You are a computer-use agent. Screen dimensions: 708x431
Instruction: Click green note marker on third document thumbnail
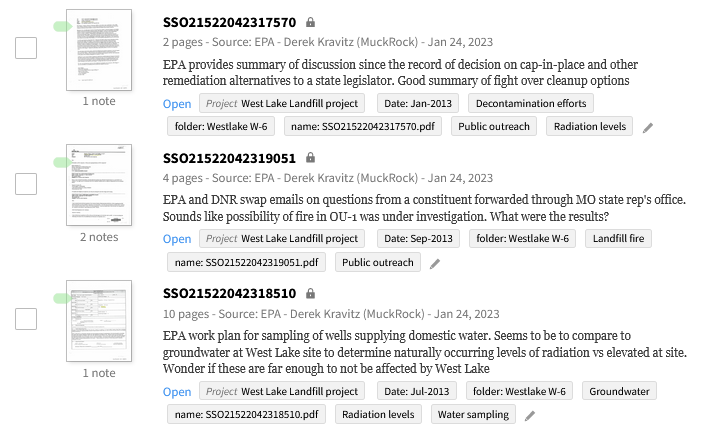tap(62, 298)
